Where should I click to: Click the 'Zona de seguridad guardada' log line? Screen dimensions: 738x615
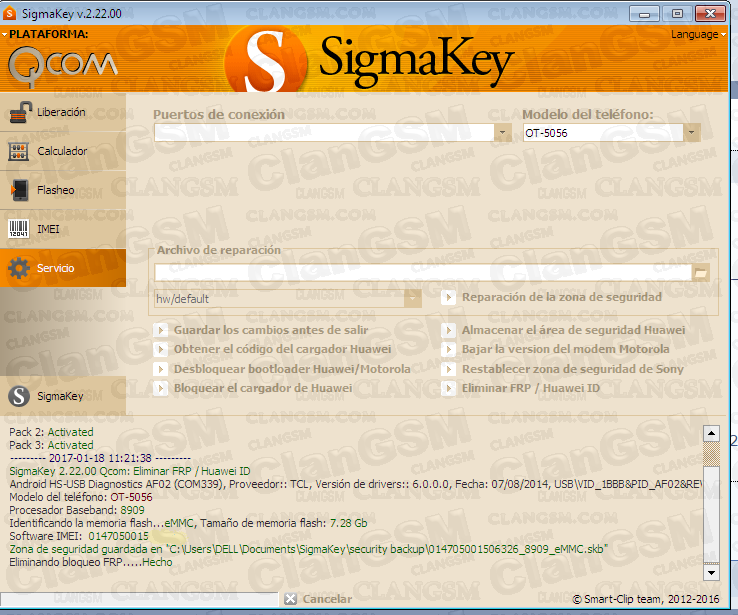pyautogui.click(x=309, y=549)
